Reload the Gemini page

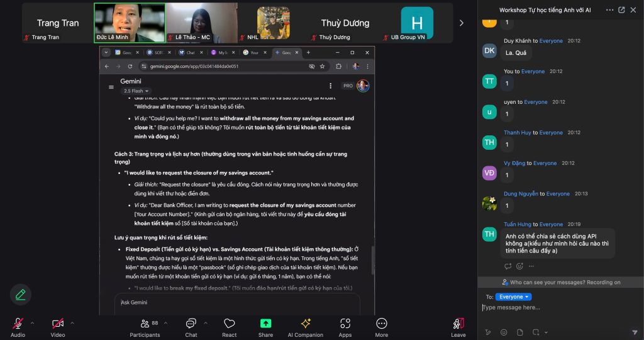tap(130, 66)
